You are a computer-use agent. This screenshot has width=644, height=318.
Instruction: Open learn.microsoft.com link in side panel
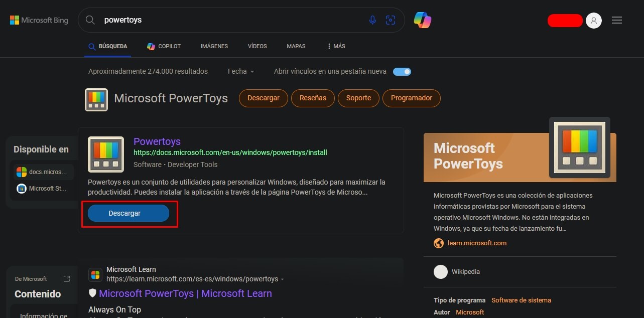click(x=477, y=243)
